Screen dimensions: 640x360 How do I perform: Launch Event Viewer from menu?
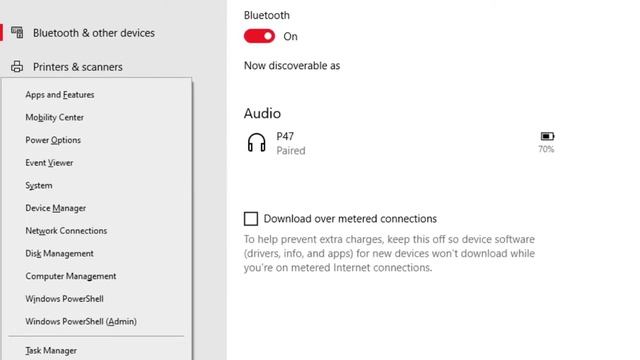49,163
